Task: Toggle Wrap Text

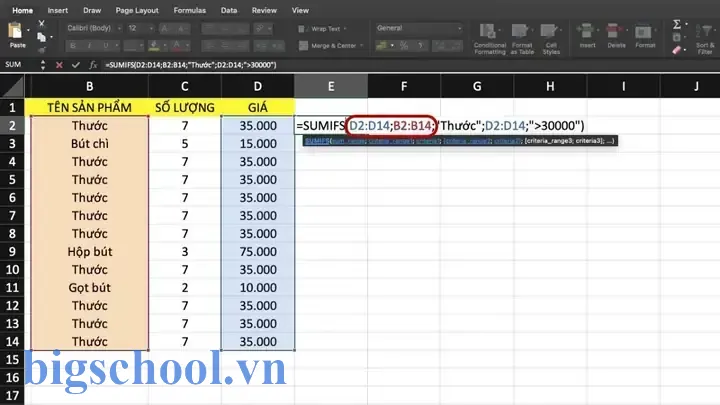Action: coord(322,28)
